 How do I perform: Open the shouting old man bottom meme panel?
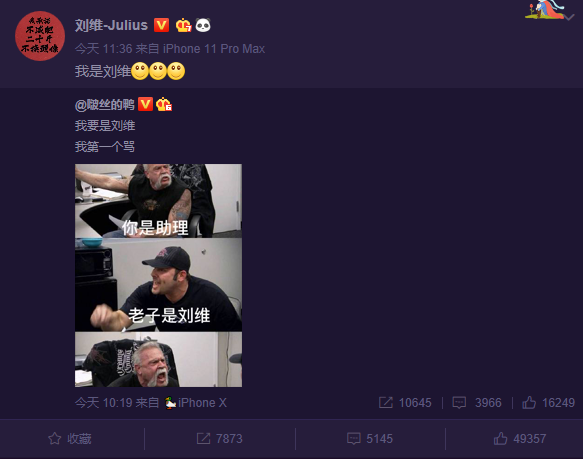(158, 359)
